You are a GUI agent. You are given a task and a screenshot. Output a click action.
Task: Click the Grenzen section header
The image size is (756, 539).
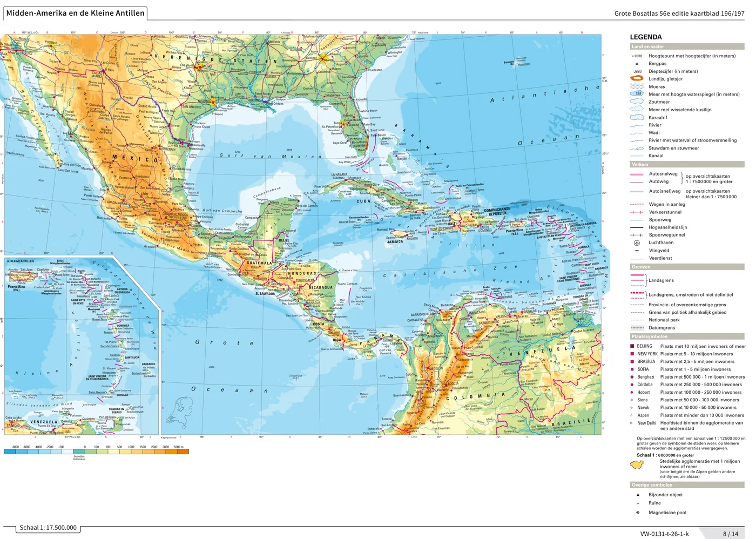(687, 267)
